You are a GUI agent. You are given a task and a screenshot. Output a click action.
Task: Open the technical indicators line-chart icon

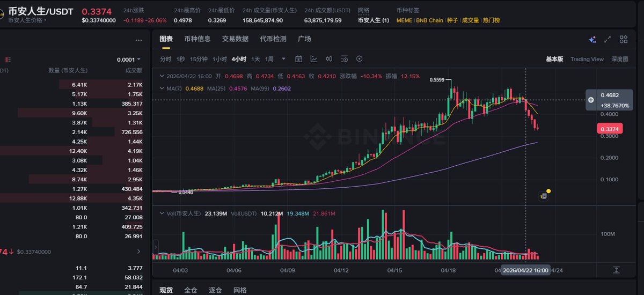[314, 59]
